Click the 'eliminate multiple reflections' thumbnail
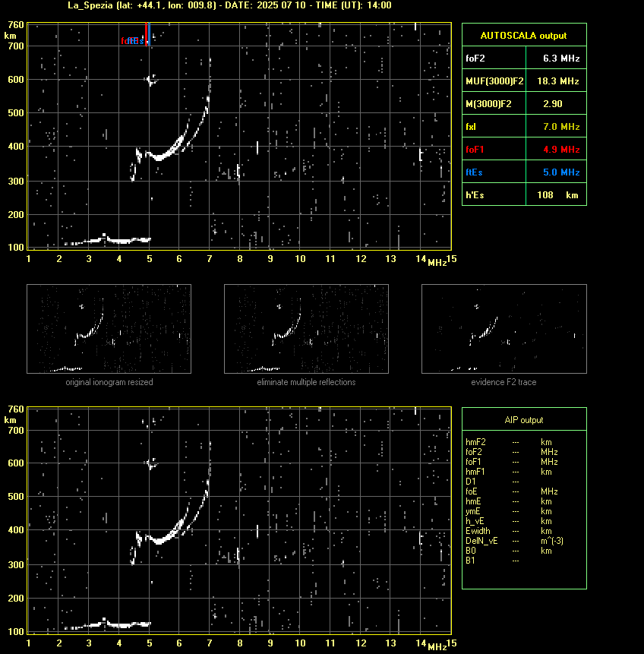644x654 pixels. pyautogui.click(x=306, y=329)
